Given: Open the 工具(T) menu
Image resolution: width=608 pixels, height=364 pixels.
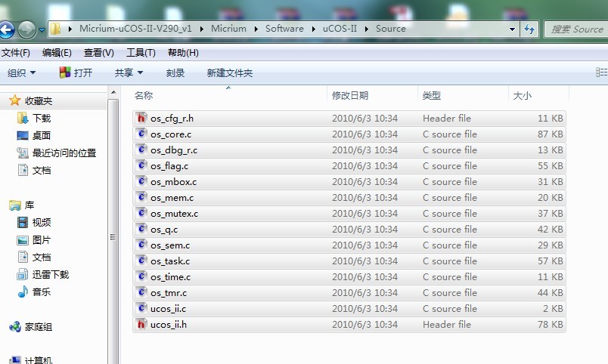Looking at the screenshot, I should [x=141, y=53].
